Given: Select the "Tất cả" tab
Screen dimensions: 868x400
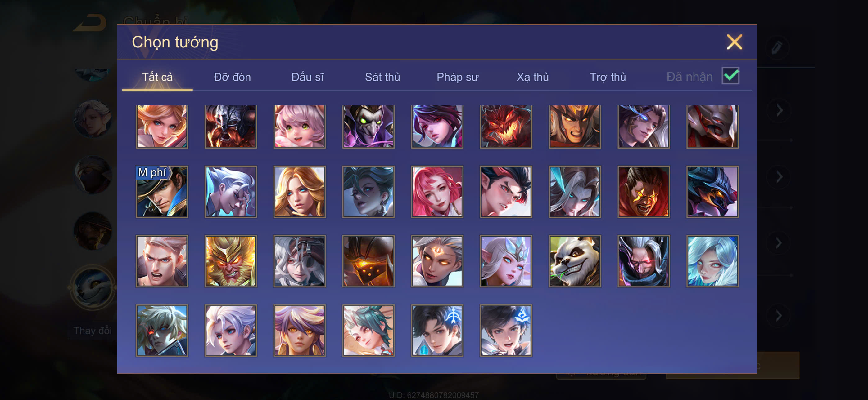Looking at the screenshot, I should tap(157, 77).
